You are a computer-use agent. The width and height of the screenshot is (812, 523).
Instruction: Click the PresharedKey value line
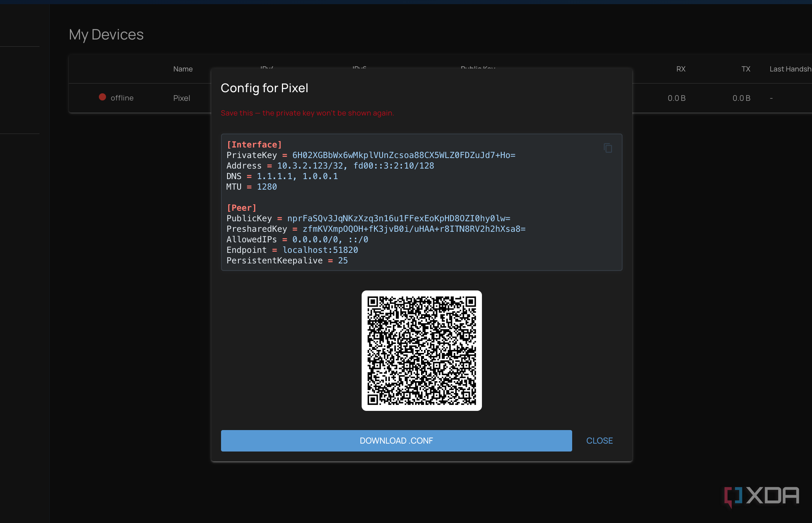(x=376, y=229)
